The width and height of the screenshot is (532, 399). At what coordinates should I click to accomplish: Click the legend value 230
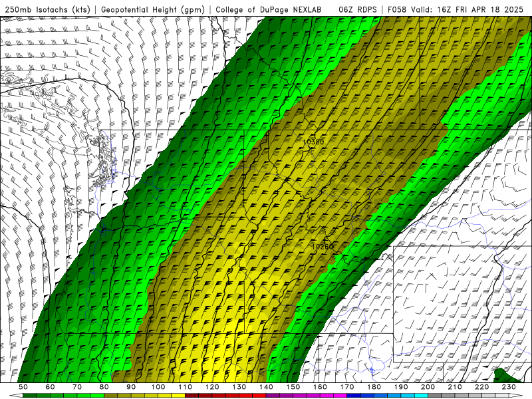tap(509, 387)
